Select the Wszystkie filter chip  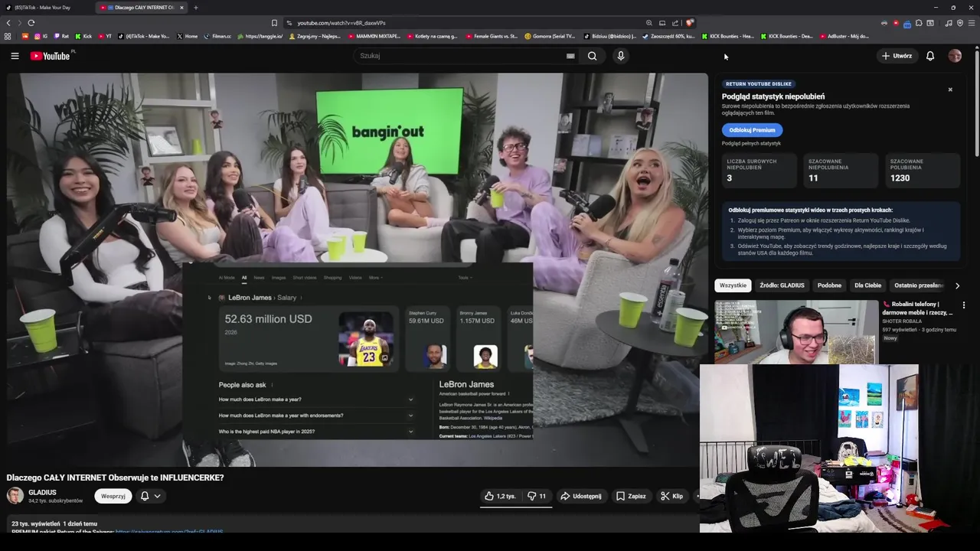point(733,285)
